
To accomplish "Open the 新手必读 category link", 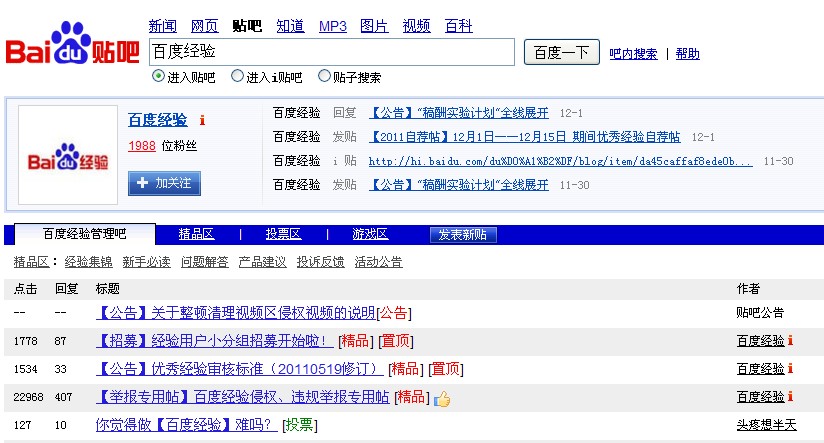I will click(x=146, y=262).
